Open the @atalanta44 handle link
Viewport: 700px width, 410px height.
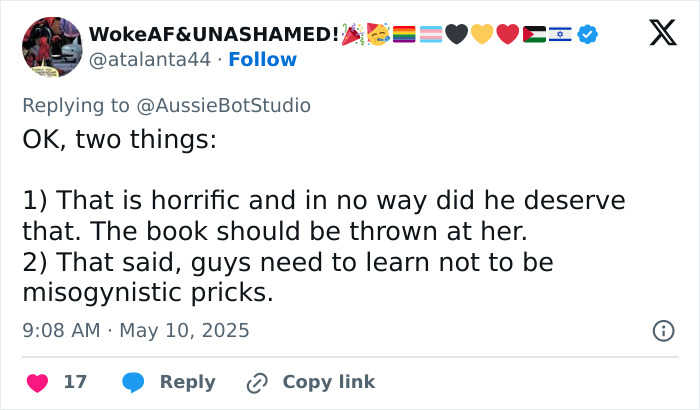pos(150,59)
